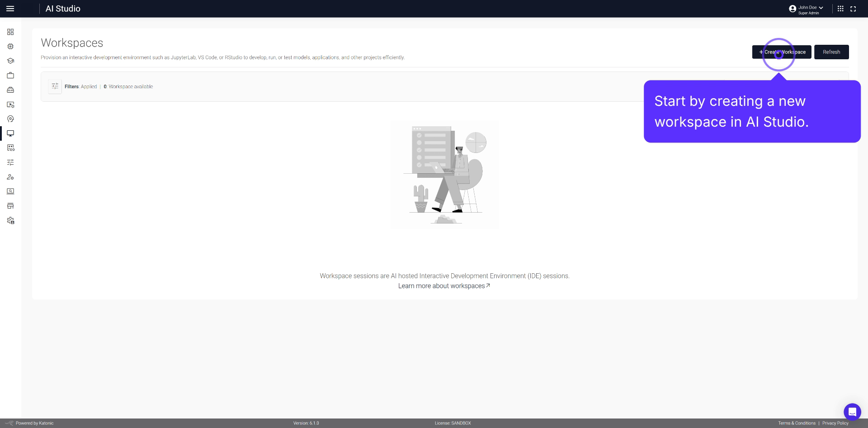Image resolution: width=868 pixels, height=428 pixels.
Task: Open Terms & Conditions in footer
Action: (797, 423)
